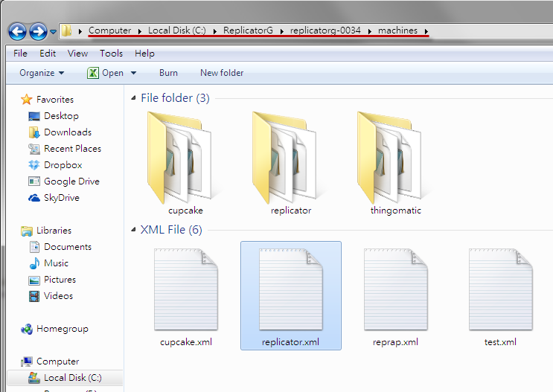Select the cupcake folder
Viewport: 553px width, 392px height.
pyautogui.click(x=185, y=163)
